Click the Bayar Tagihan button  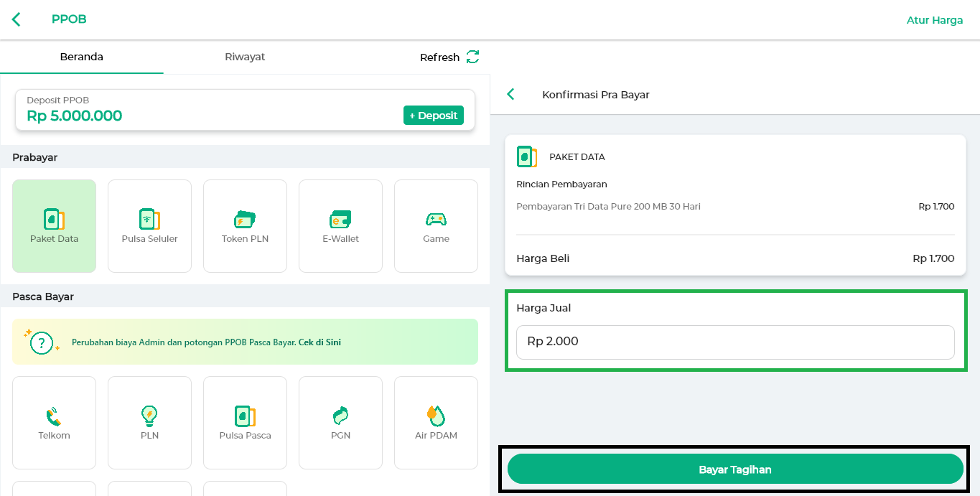[x=735, y=469]
